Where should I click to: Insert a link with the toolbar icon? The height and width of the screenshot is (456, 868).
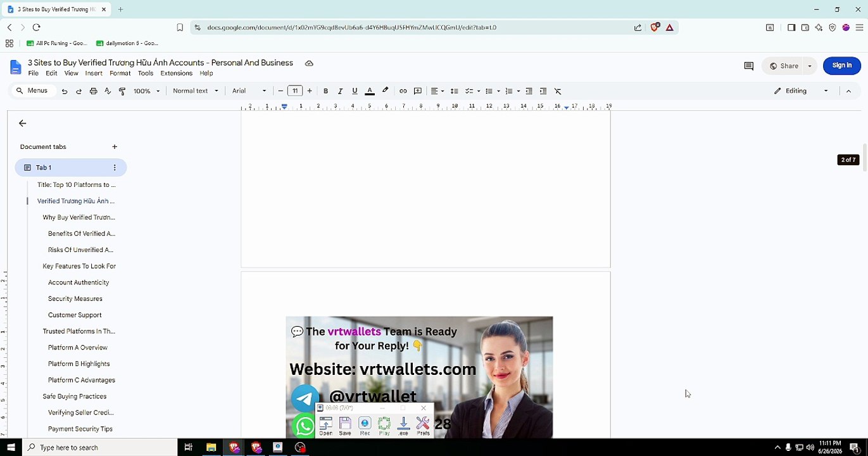point(403,91)
